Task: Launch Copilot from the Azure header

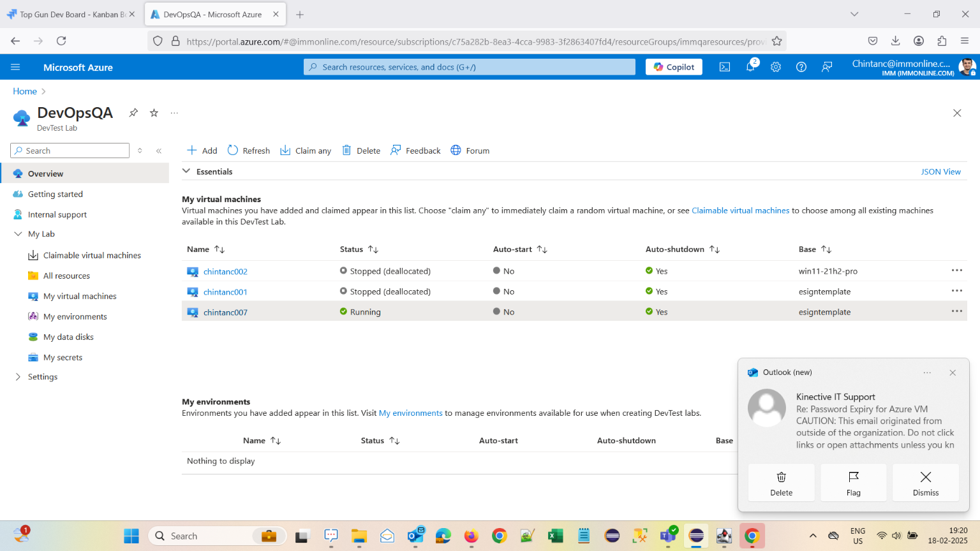Action: click(x=674, y=67)
